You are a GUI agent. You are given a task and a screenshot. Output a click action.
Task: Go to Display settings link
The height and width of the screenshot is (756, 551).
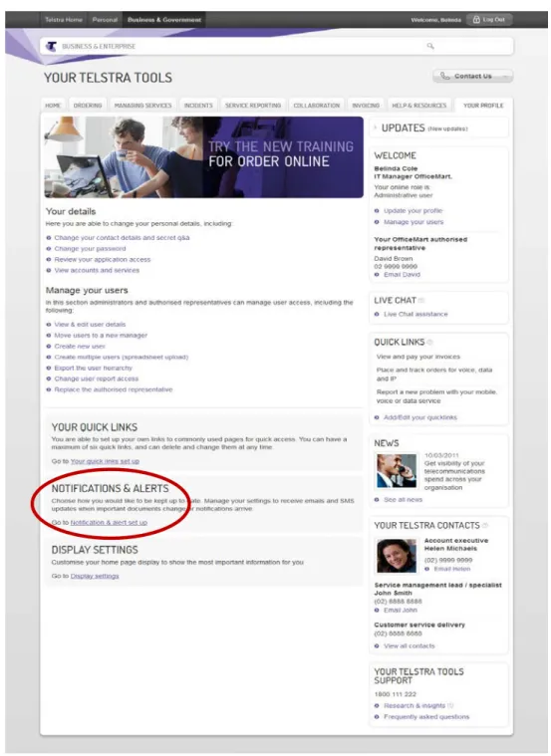[95, 576]
